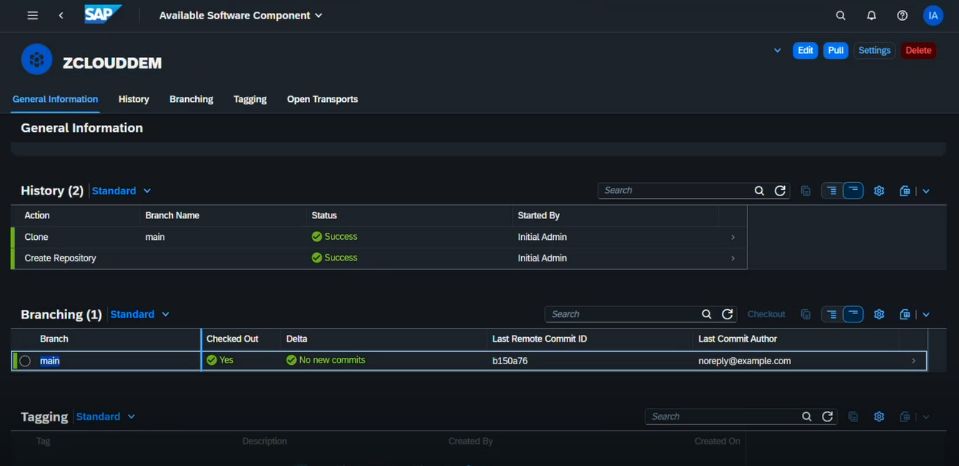Refresh the History table
The image size is (959, 466).
[x=780, y=190]
